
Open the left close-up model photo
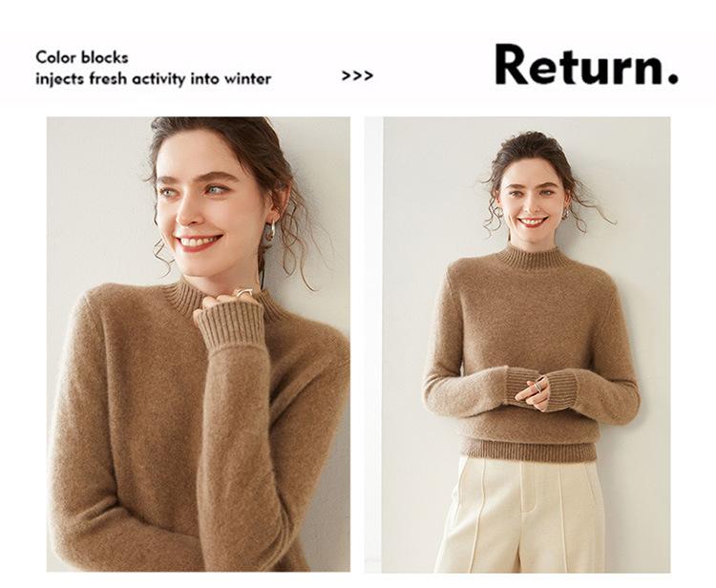(199, 345)
